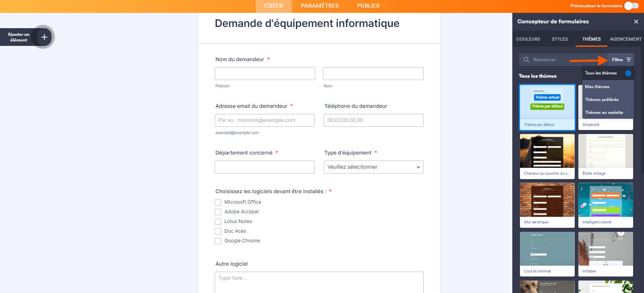This screenshot has height=293, width=644.
Task: Click the form title Demande d'équipement informatique
Action: pyautogui.click(x=307, y=23)
